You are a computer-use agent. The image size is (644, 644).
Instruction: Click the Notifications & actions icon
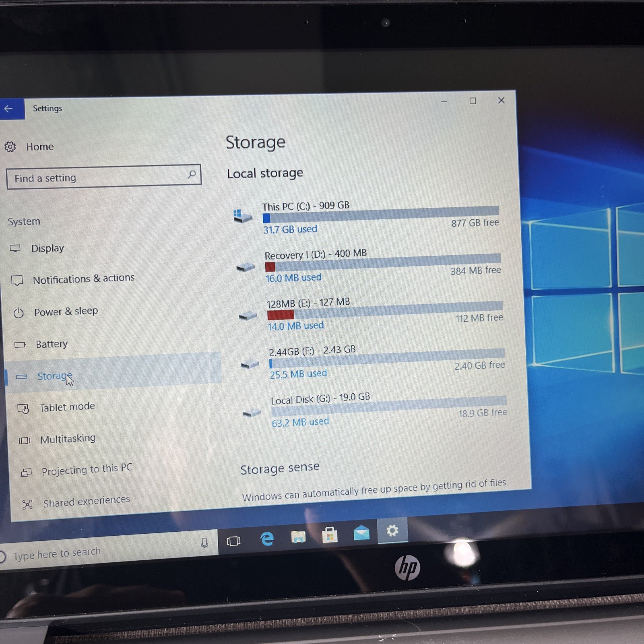[17, 280]
